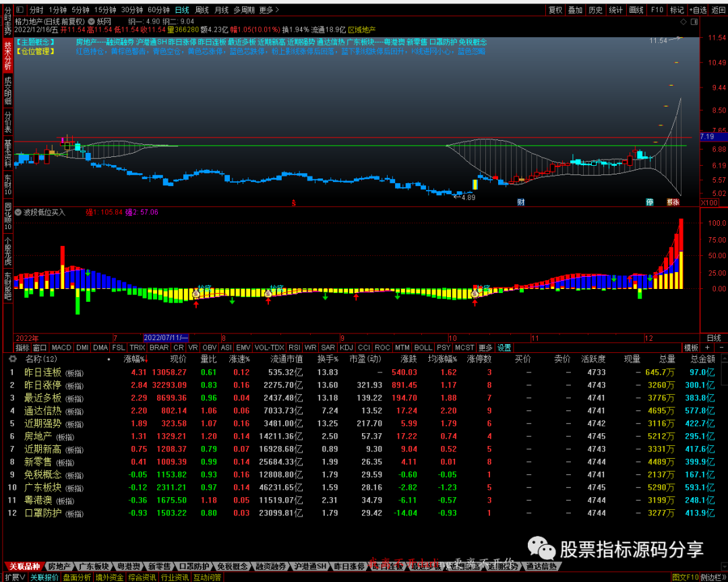The image size is (728, 582).
Task: Click the round chevron icon beside 格力地产
Action: [91, 22]
